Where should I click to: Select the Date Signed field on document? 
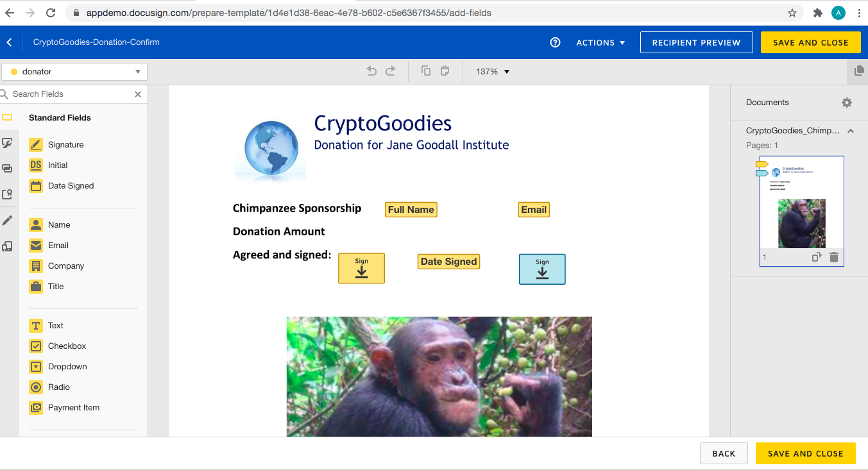tap(449, 262)
